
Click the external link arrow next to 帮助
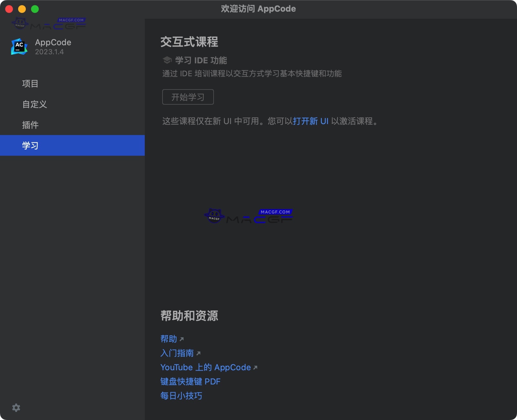click(182, 340)
